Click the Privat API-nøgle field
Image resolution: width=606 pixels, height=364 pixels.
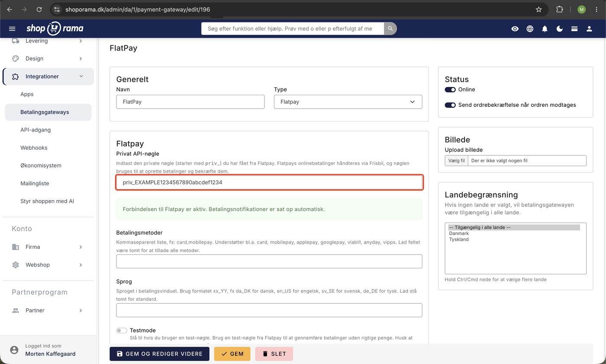(269, 183)
